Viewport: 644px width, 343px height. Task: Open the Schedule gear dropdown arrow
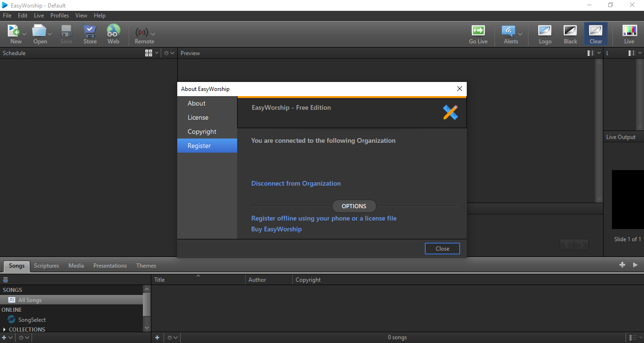point(173,53)
